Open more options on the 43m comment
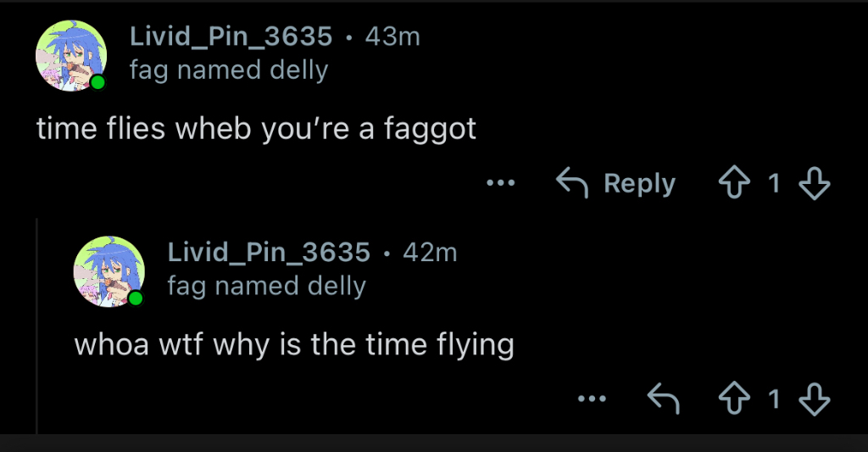Viewport: 868px width, 452px height. click(502, 183)
